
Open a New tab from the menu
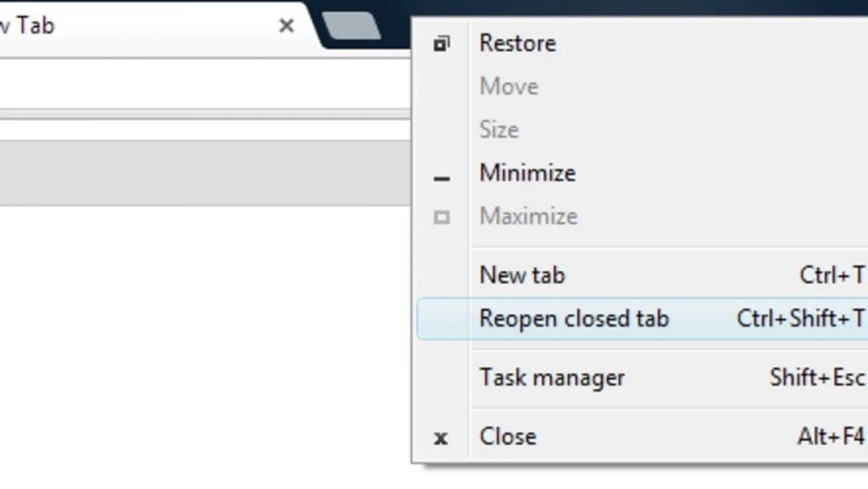[522, 275]
